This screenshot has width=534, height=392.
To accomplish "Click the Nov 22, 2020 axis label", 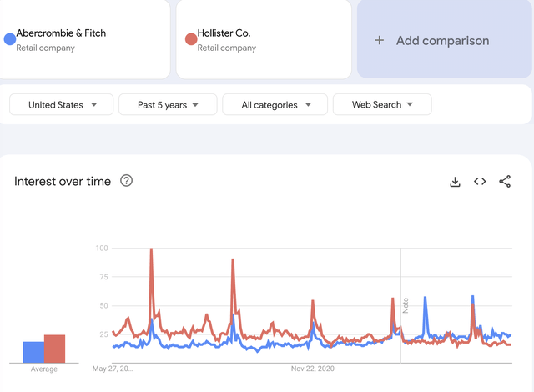I will coord(312,368).
